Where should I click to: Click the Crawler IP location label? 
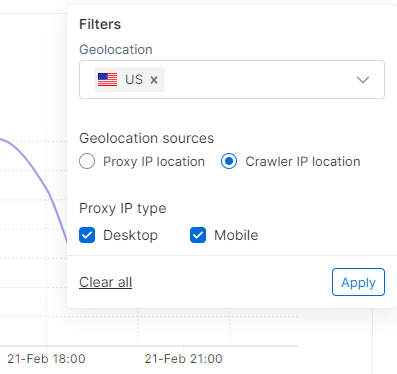point(303,162)
